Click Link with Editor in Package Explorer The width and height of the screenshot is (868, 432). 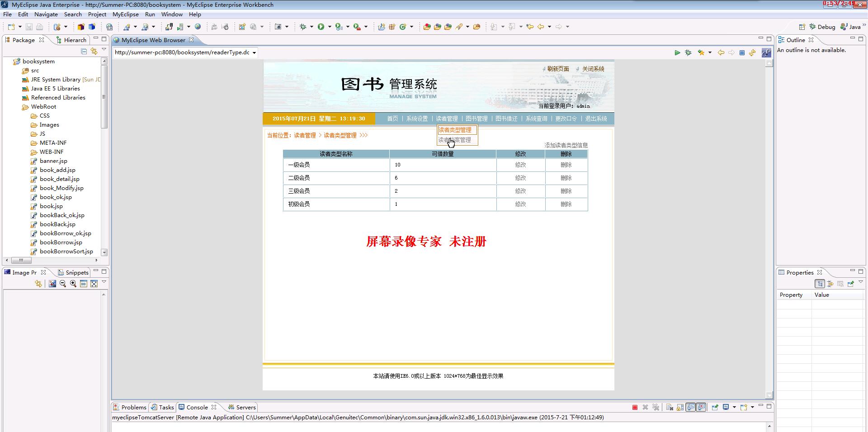(94, 51)
